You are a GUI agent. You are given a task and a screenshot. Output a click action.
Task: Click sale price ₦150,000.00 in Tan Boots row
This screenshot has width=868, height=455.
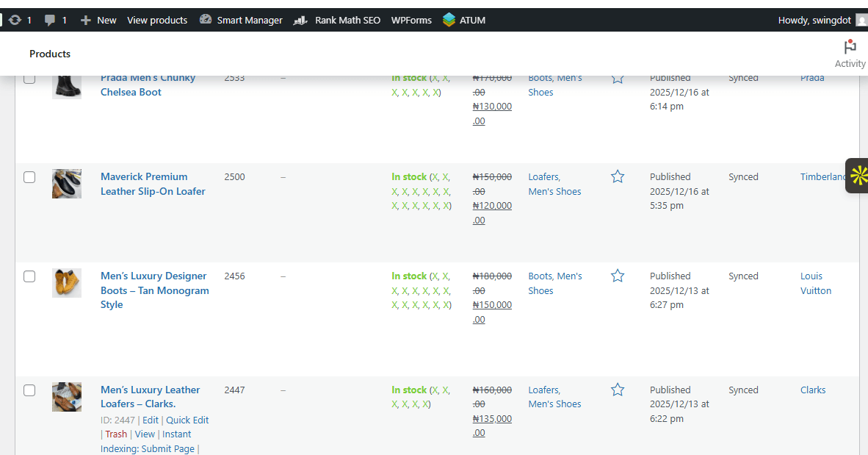click(x=492, y=312)
